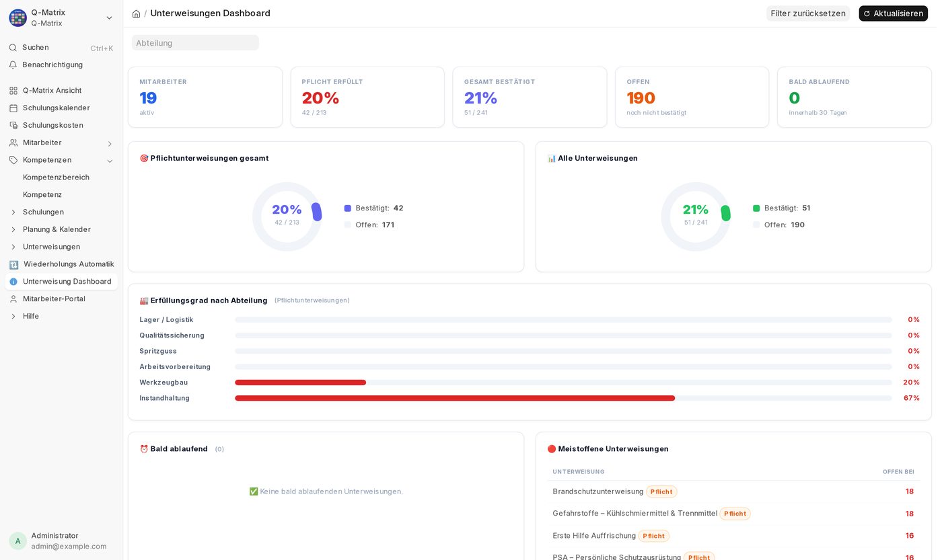Screen dimensions: 942x560
Task: Click the Gesamt bestätigt 21% card
Action: pyautogui.click(x=530, y=97)
